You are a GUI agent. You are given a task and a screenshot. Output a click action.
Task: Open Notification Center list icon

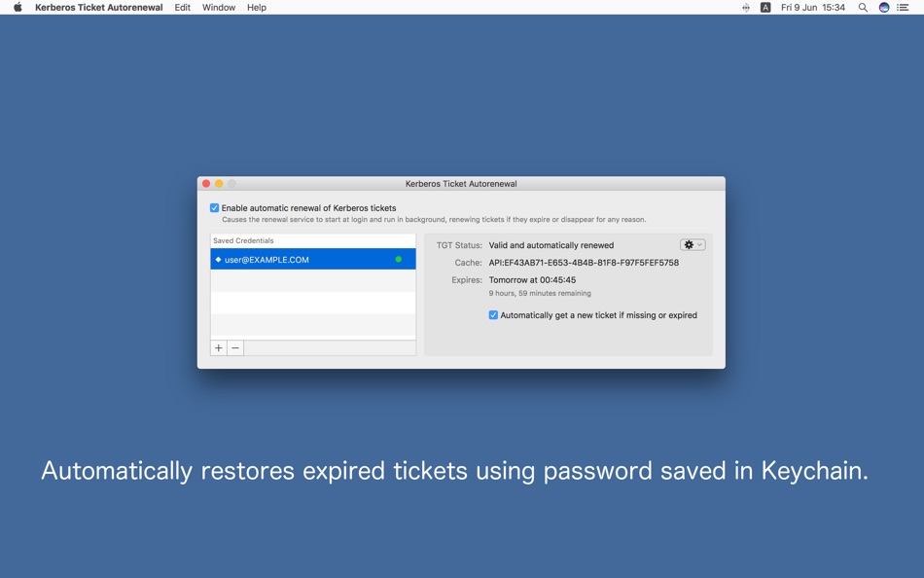(903, 7)
